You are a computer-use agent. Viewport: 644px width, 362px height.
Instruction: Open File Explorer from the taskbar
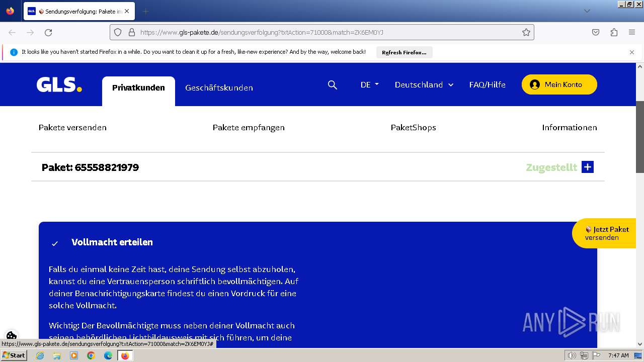[57, 355]
